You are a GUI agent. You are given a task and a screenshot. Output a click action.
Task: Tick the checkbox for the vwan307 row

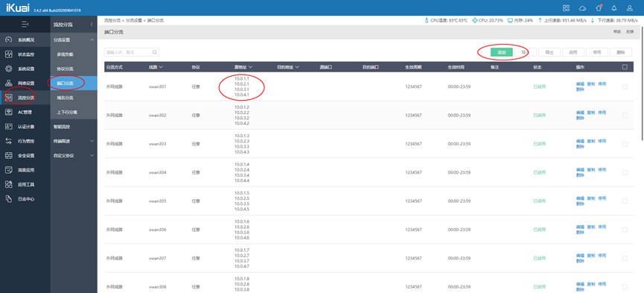pyautogui.click(x=625, y=259)
